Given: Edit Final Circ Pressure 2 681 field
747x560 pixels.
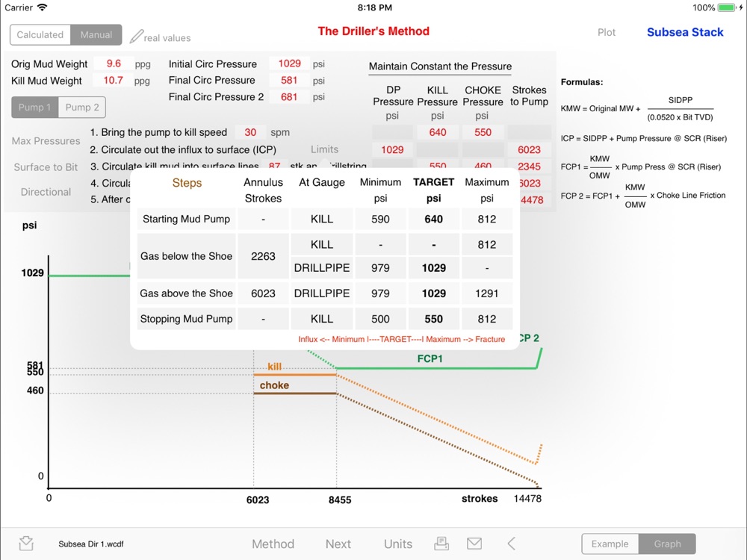Looking at the screenshot, I should click(290, 97).
